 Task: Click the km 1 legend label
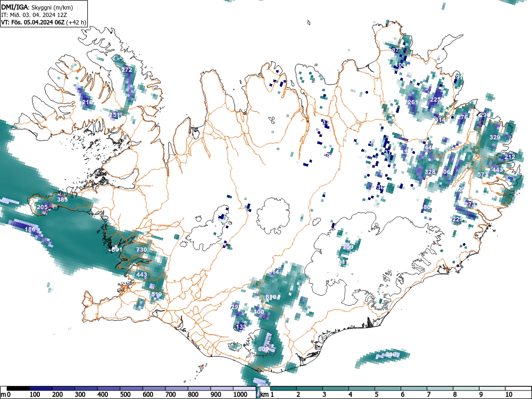point(267,394)
